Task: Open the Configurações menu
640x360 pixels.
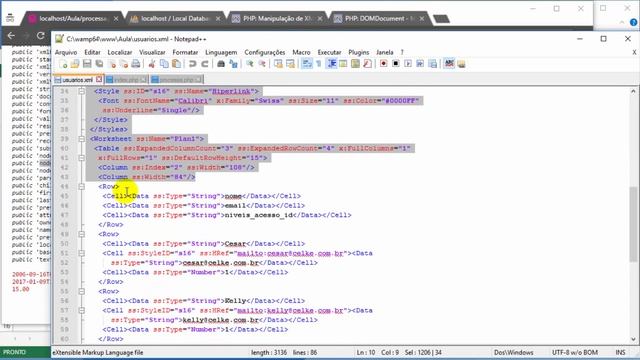Action: [264, 53]
